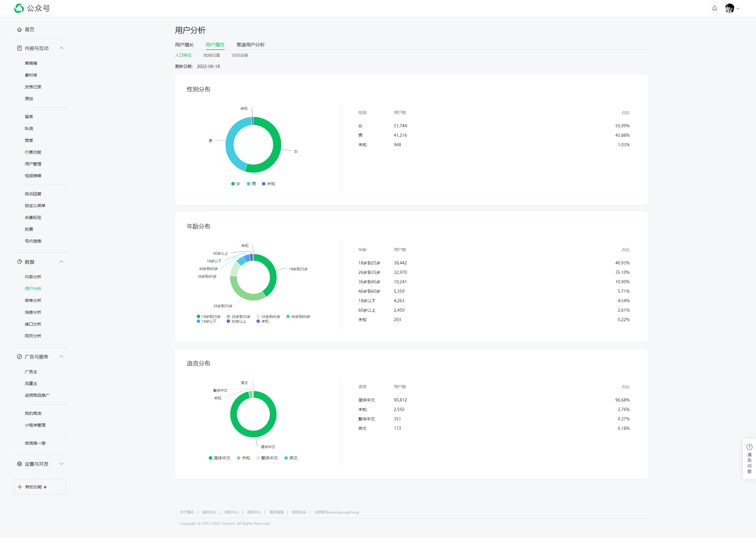Open 草稿箱 in the sidebar
Screen dimensions: 756x538
point(31,63)
